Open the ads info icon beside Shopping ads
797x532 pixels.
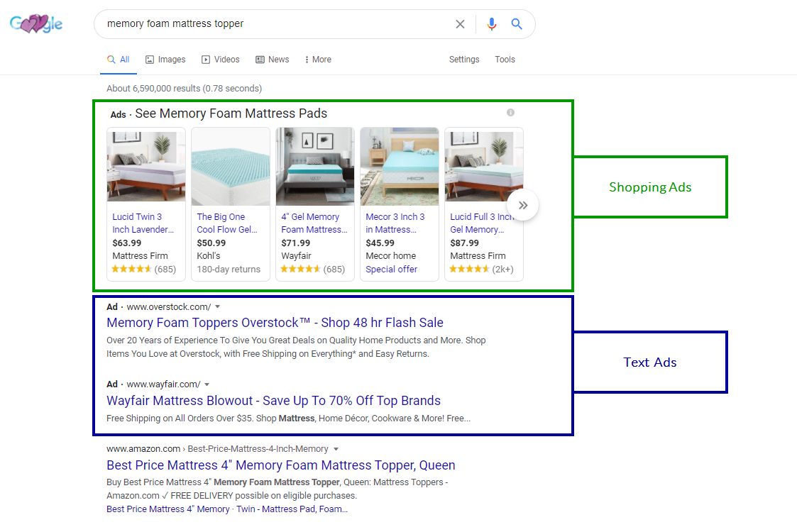click(510, 112)
